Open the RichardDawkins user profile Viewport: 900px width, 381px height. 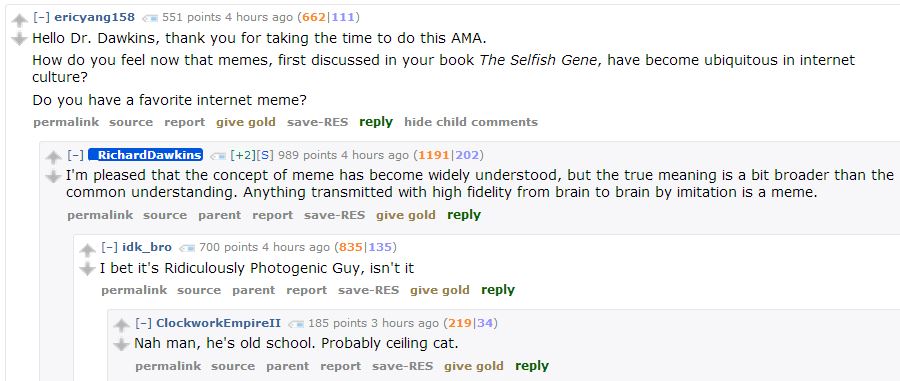pos(146,155)
